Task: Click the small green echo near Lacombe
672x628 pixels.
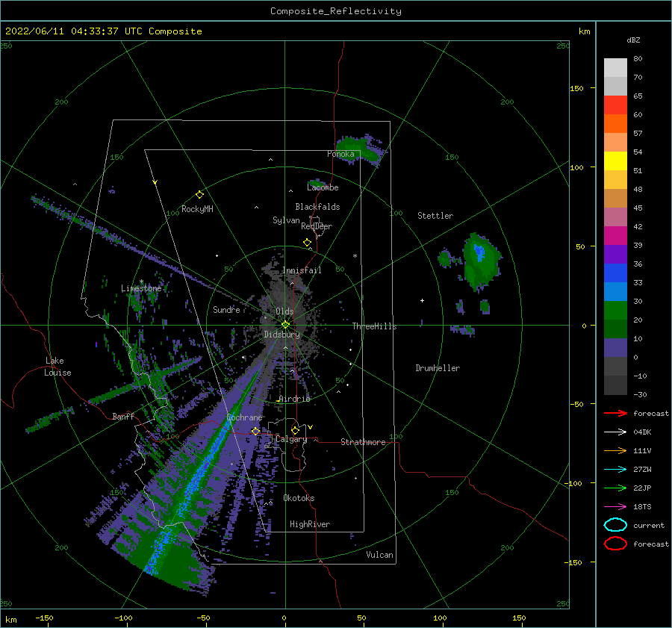Action: point(317,183)
